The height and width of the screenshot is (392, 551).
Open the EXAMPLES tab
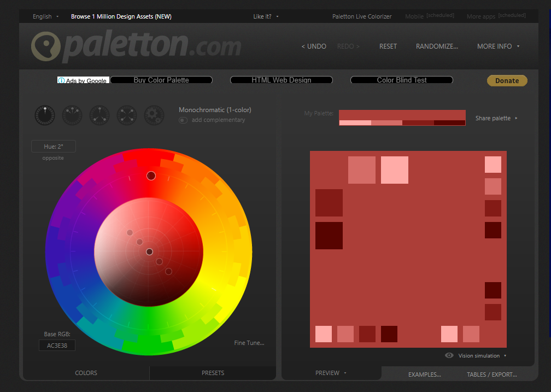tap(425, 375)
